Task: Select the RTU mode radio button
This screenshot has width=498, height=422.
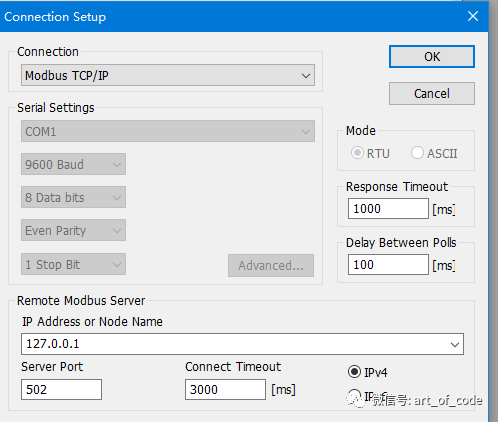Action: [x=357, y=153]
